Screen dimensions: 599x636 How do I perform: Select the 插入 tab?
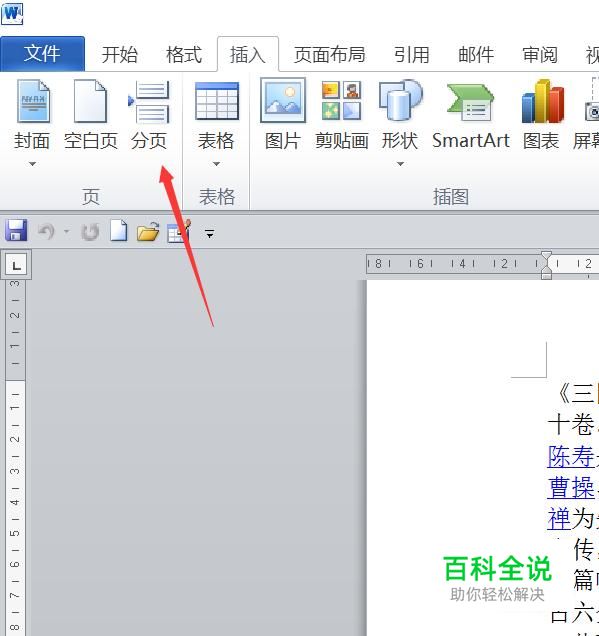pyautogui.click(x=248, y=54)
